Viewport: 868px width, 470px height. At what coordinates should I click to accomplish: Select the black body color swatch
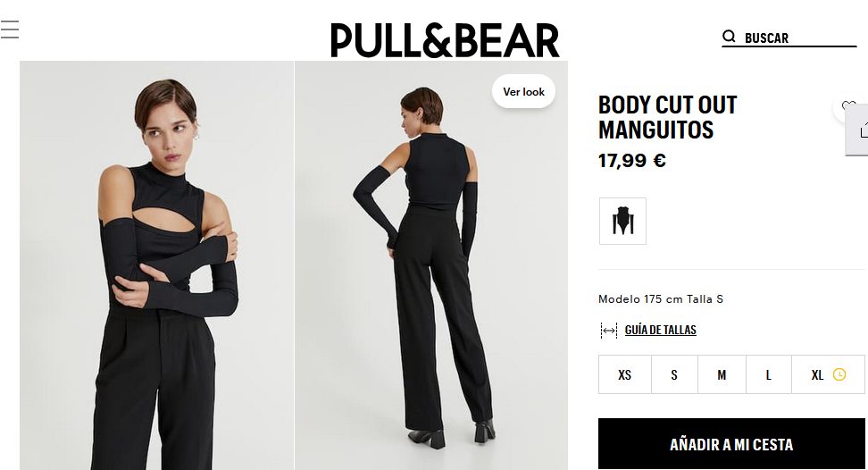(622, 221)
